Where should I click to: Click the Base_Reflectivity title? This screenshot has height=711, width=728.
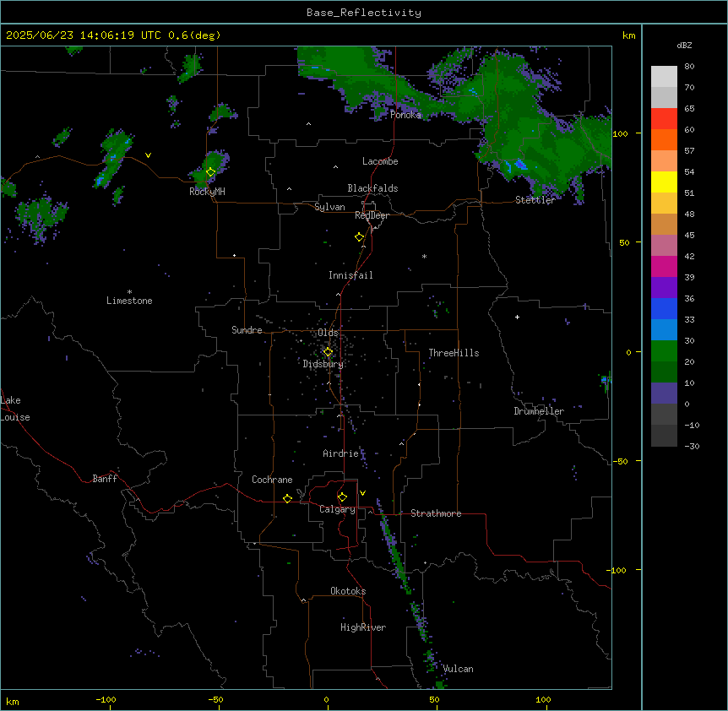(364, 13)
